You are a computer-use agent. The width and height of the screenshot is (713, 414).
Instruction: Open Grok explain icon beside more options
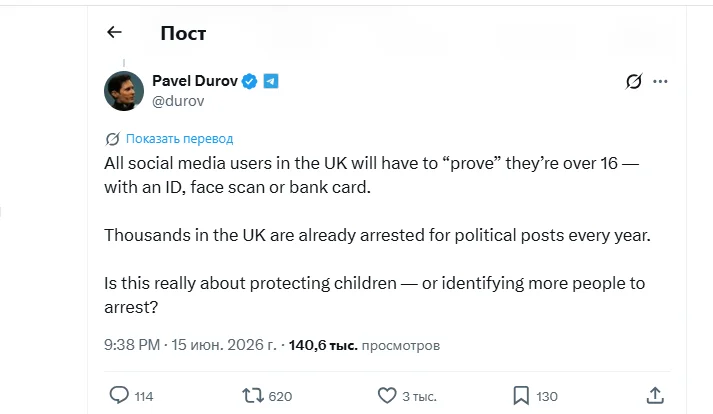tap(634, 81)
